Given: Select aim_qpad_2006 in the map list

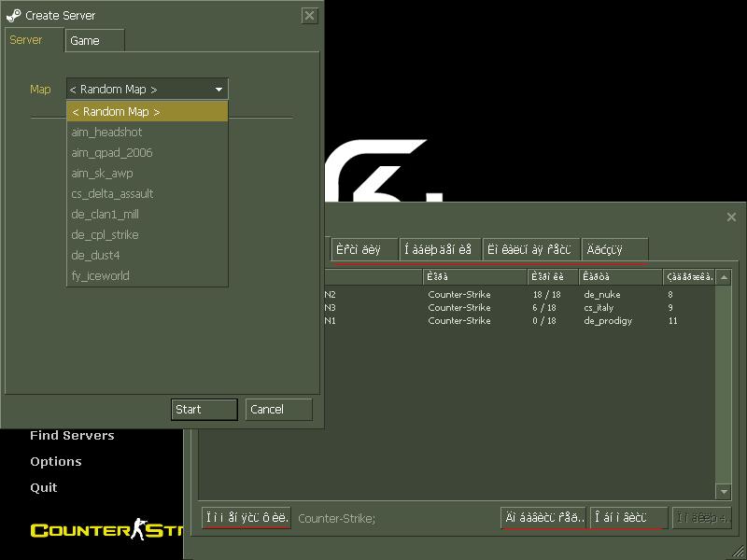Looking at the screenshot, I should [148, 153].
